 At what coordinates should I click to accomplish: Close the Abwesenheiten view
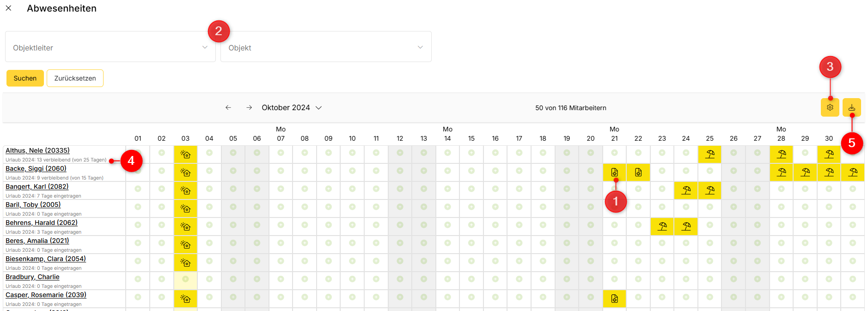pos(8,8)
